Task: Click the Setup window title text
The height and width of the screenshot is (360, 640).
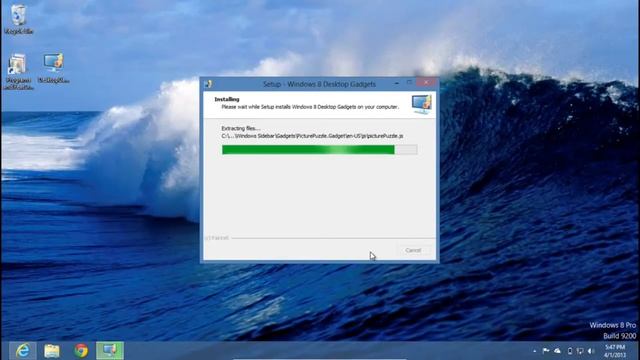Action: click(x=319, y=84)
